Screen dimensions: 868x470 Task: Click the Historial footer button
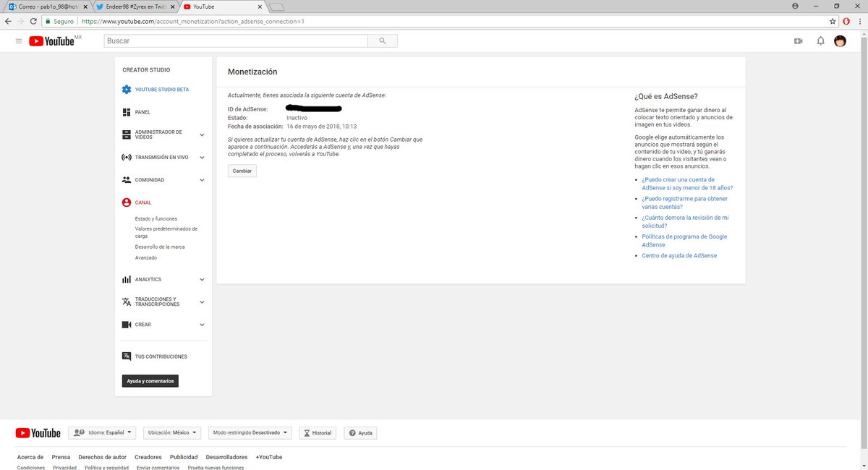318,432
